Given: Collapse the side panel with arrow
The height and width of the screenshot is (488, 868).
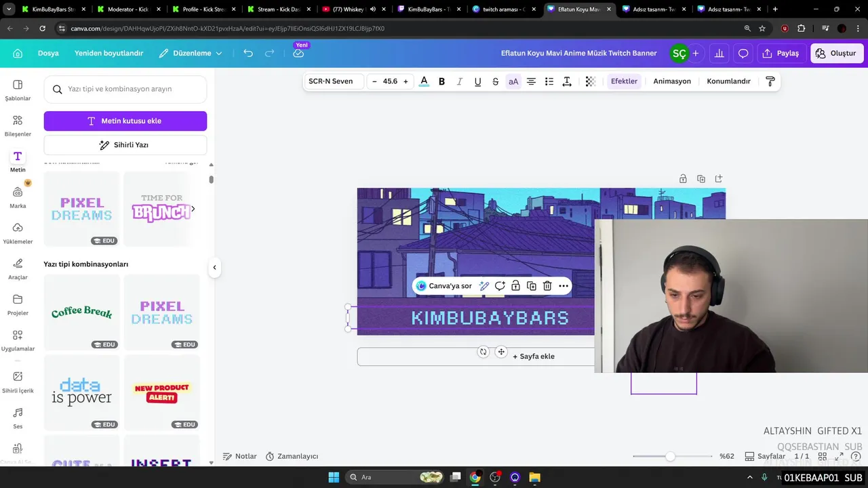Looking at the screenshot, I should point(214,267).
